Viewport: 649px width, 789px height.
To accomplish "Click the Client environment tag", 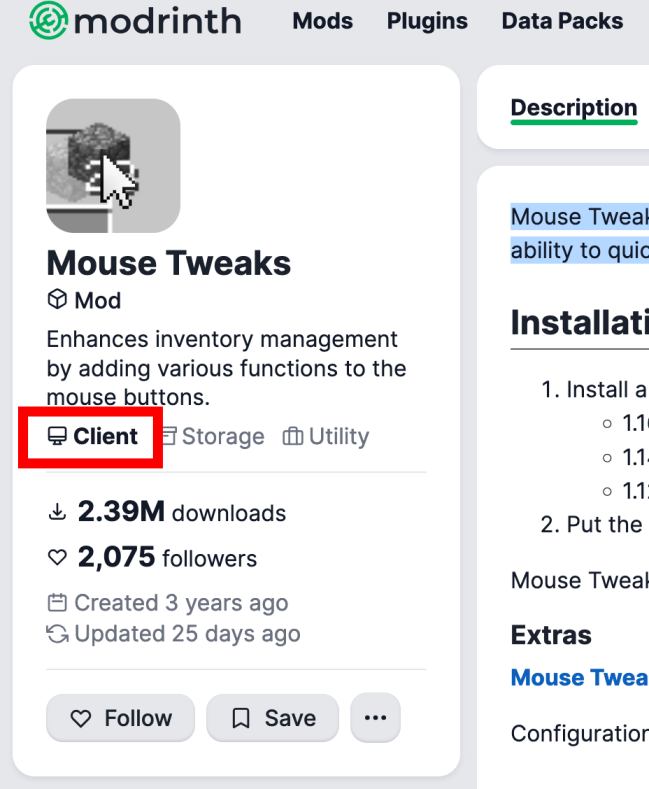I will (94, 436).
